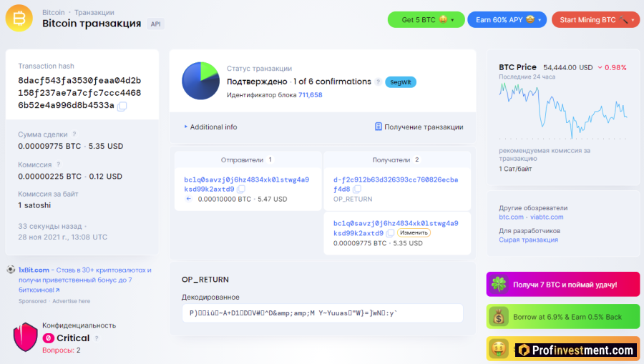Click decoded OP_RETURN text field
The image size is (644, 364).
[x=323, y=313]
